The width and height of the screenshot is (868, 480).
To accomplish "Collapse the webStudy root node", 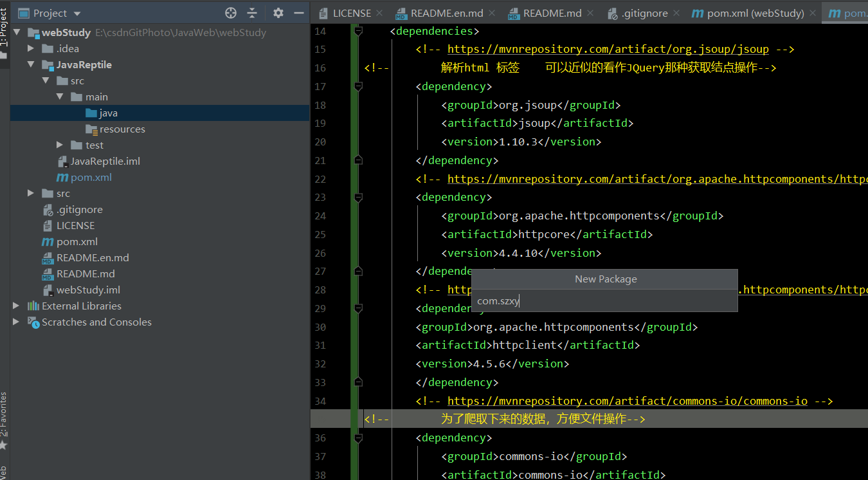I will pos(17,33).
